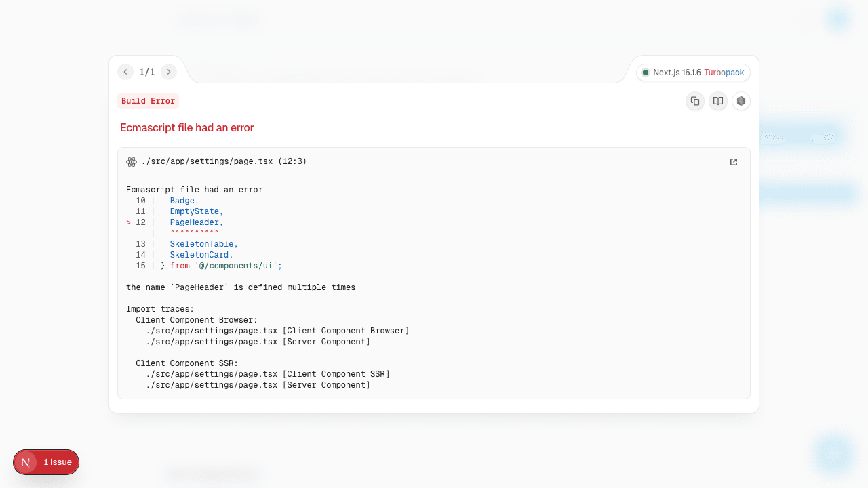Open page.tsx in your editor
Viewport: 868px width, 488px height.
pyautogui.click(x=733, y=161)
